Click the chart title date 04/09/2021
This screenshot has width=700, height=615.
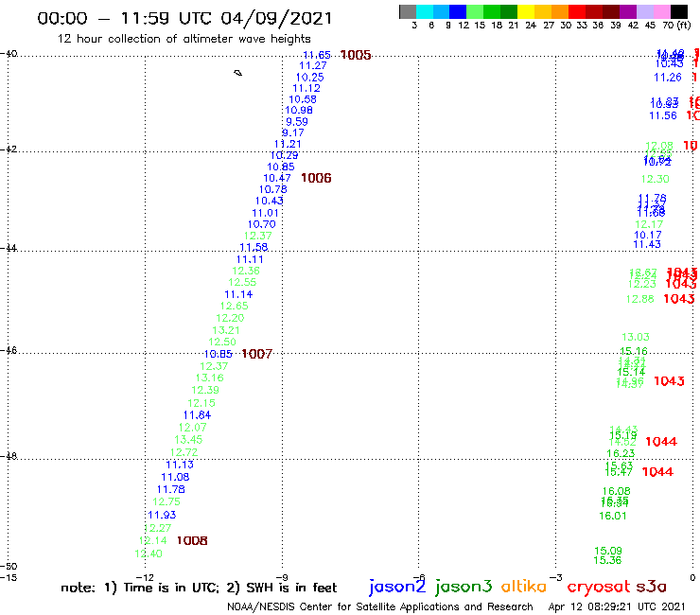276,18
